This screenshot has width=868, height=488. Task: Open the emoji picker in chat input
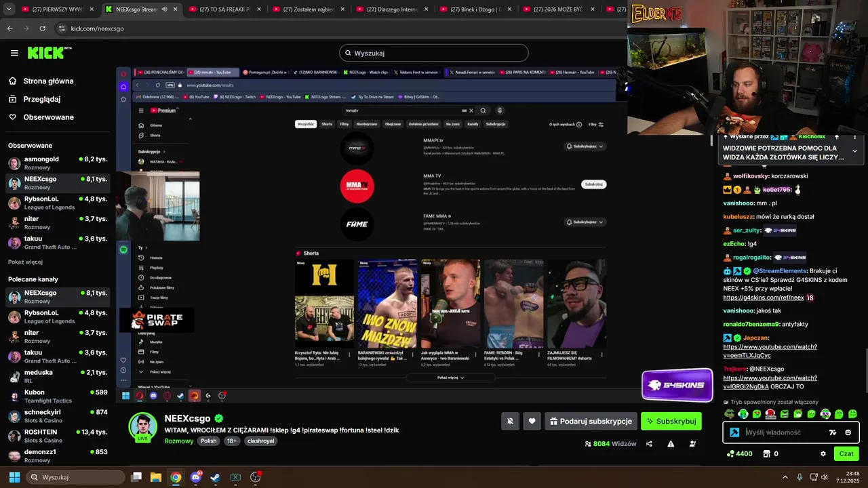coord(848,432)
